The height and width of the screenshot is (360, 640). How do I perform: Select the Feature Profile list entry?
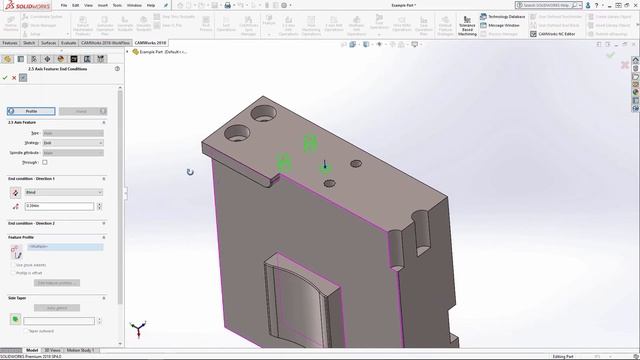click(x=65, y=247)
